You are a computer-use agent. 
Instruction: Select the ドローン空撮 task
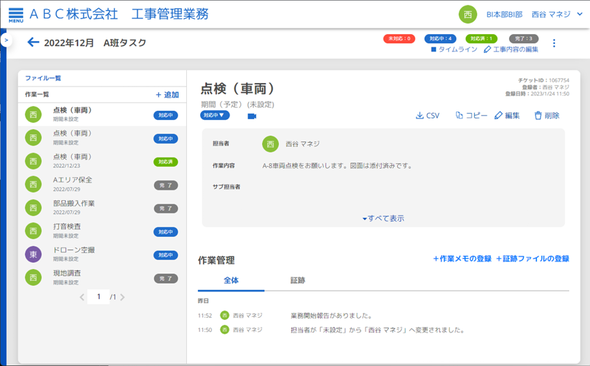(102, 254)
